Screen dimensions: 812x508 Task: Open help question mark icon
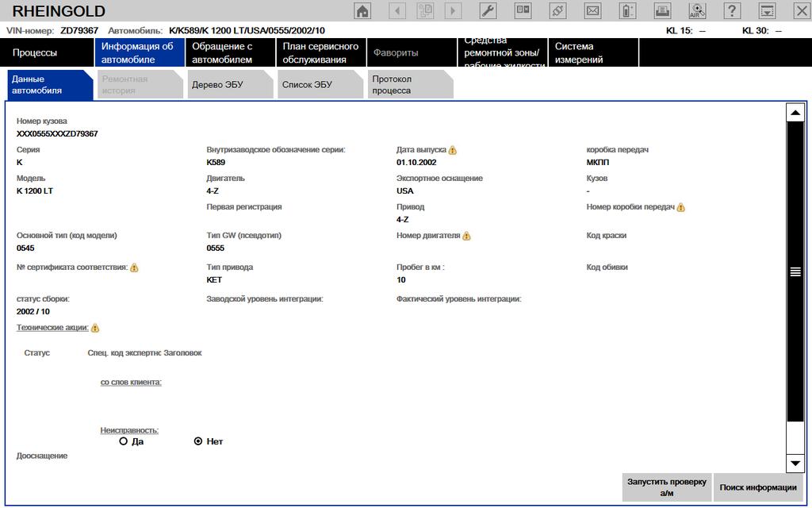[732, 11]
